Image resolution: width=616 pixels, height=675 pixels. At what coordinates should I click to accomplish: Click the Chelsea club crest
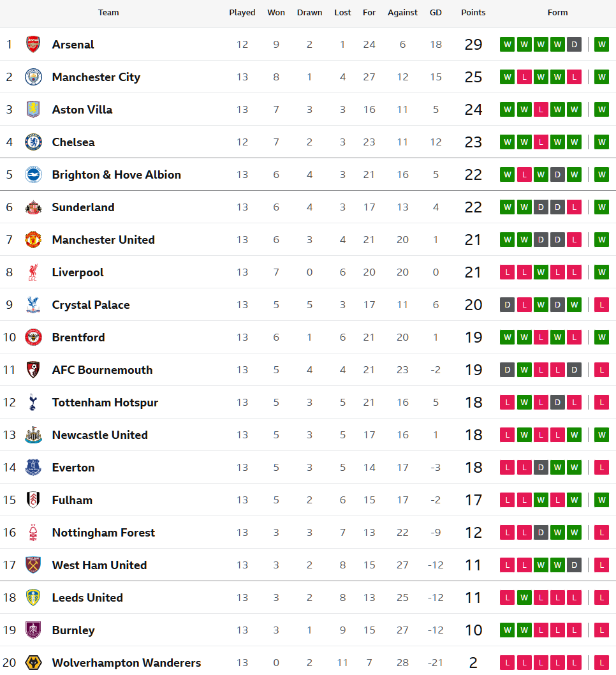click(33, 142)
